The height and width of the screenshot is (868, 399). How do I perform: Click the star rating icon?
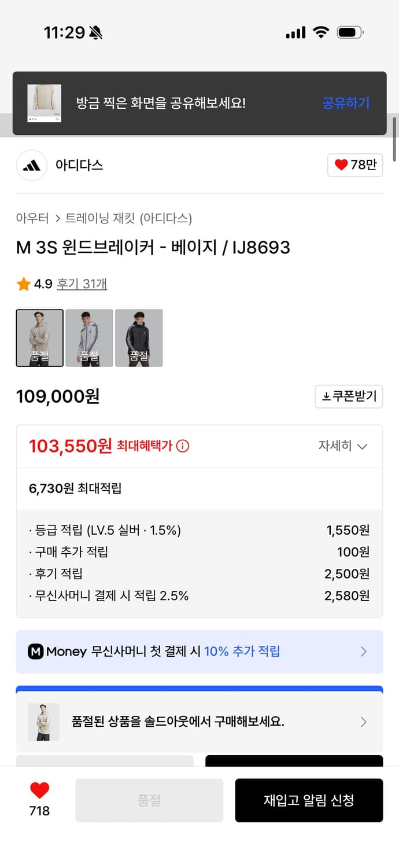pos(23,284)
